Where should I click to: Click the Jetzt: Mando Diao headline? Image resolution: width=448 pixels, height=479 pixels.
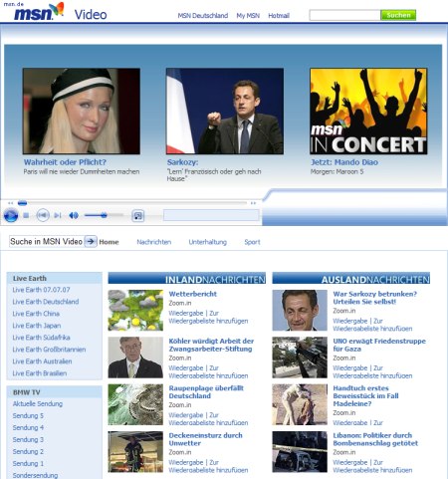click(344, 162)
